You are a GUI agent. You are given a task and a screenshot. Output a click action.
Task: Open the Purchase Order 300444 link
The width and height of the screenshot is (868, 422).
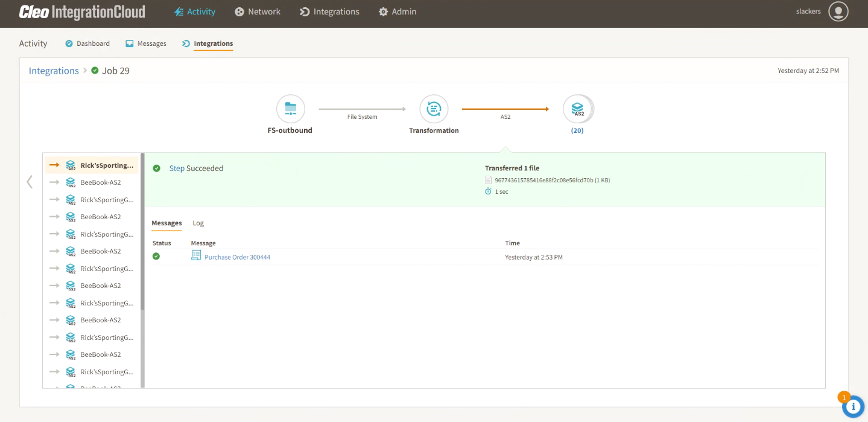(237, 257)
